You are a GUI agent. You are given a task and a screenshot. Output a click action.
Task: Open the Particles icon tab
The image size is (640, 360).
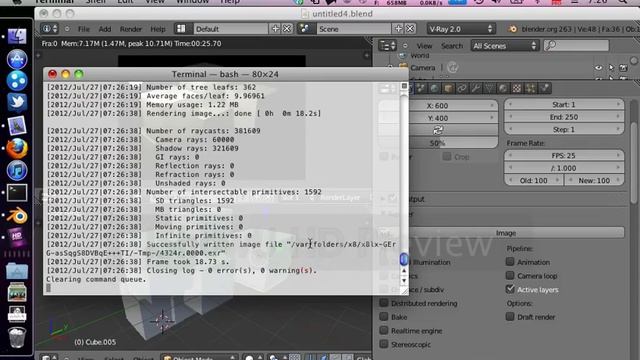pos(530,88)
